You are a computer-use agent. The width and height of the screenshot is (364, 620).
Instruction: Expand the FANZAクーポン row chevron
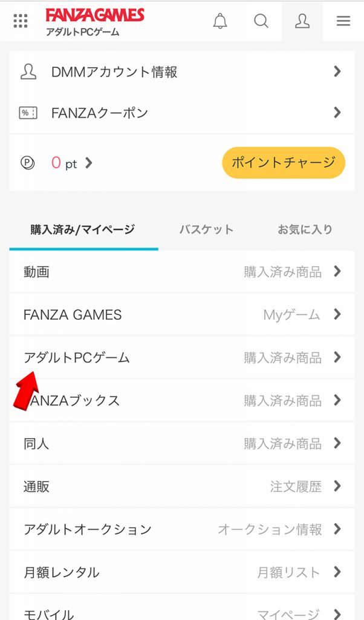pos(337,113)
